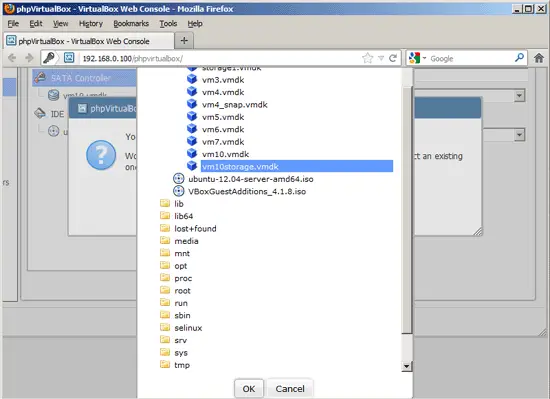
Task: Open the Bookmarks menu
Action: 131,23
